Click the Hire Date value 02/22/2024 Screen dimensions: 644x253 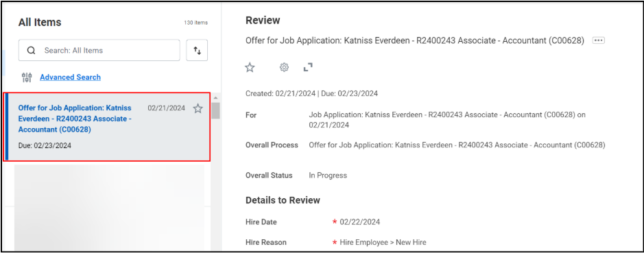[x=360, y=222]
